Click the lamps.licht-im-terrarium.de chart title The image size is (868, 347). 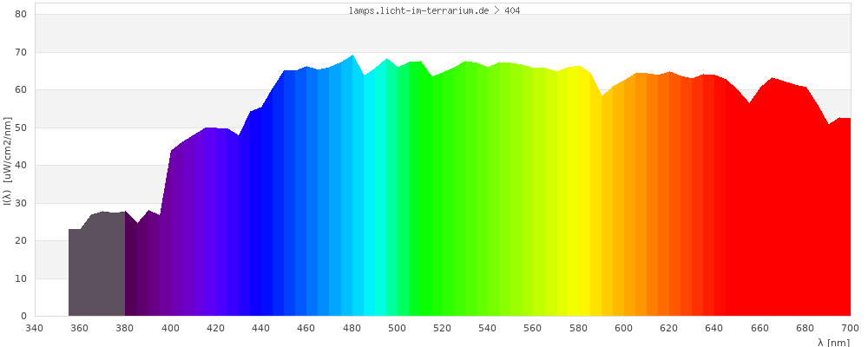(x=433, y=10)
